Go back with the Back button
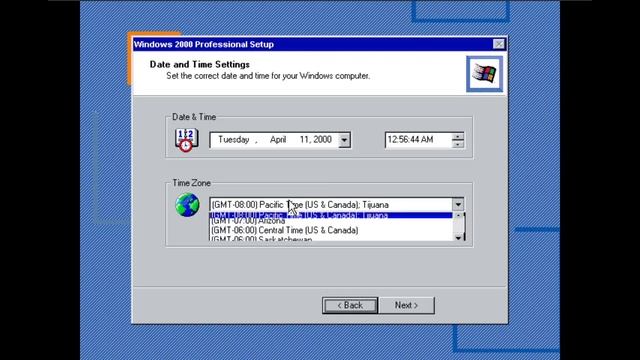640x360 pixels. [350, 305]
